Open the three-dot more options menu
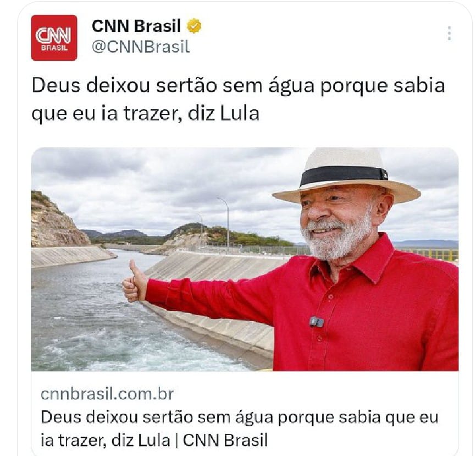The width and height of the screenshot is (476, 456). click(449, 33)
